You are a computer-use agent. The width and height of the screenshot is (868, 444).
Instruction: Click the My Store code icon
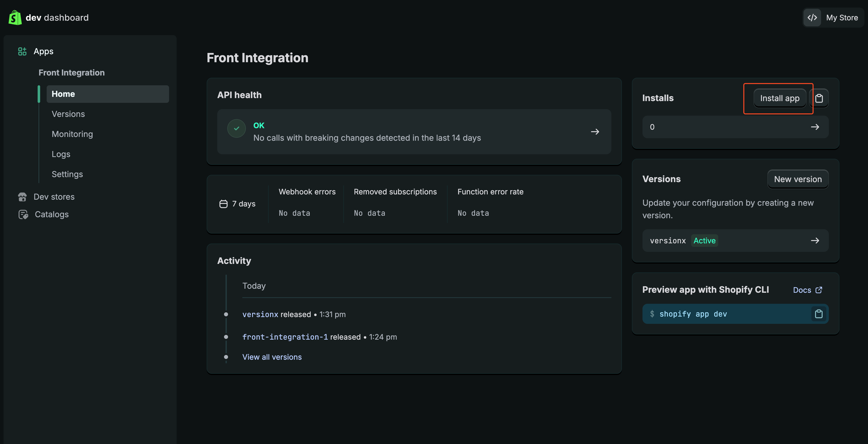tap(812, 18)
